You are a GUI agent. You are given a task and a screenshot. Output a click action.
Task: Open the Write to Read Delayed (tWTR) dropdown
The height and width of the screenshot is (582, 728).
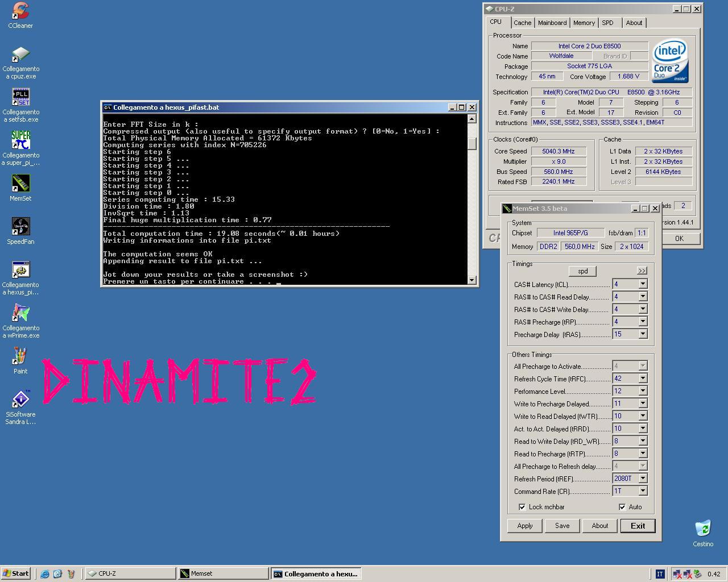tap(643, 416)
